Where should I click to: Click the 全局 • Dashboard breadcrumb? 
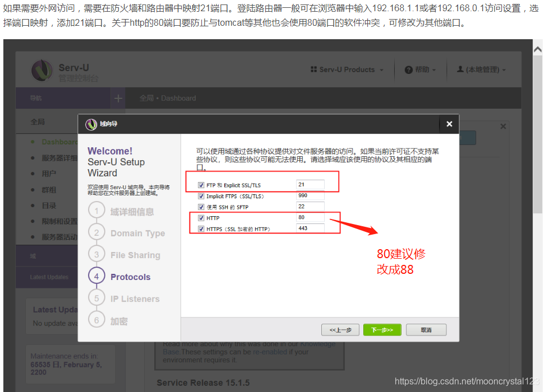tap(168, 98)
